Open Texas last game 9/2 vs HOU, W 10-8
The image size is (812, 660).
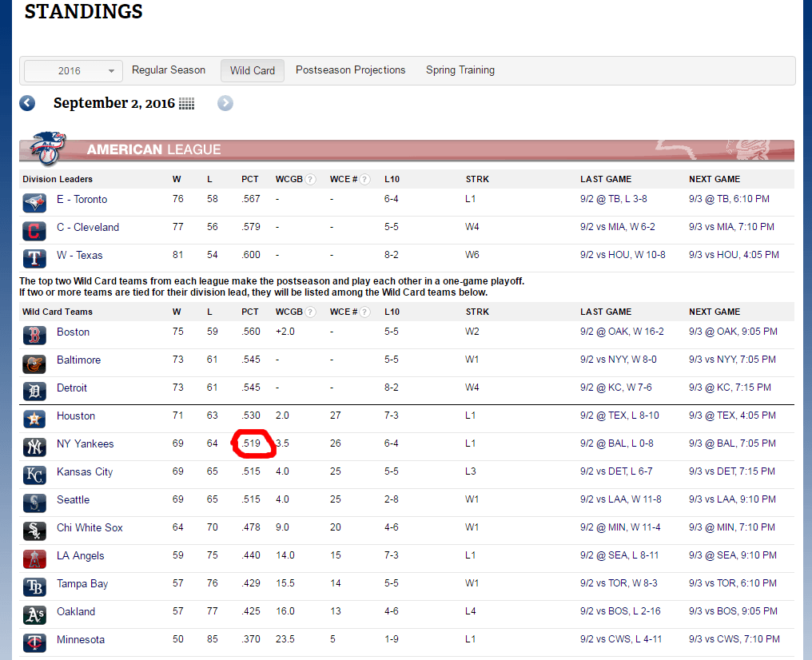623,255
